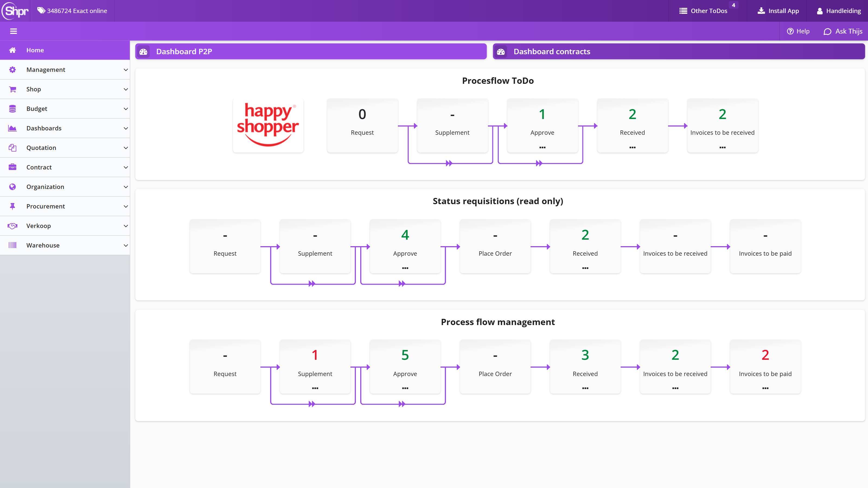
Task: Open the Dashboard P2P tab
Action: [311, 52]
